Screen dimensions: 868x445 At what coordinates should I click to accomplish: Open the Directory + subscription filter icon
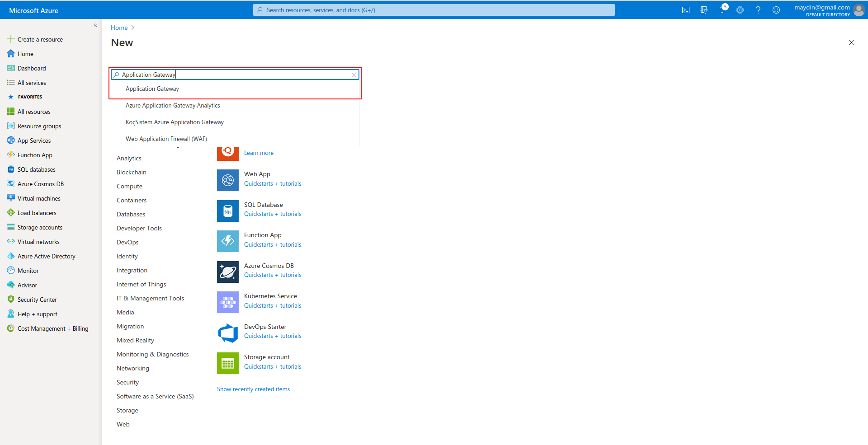point(704,10)
